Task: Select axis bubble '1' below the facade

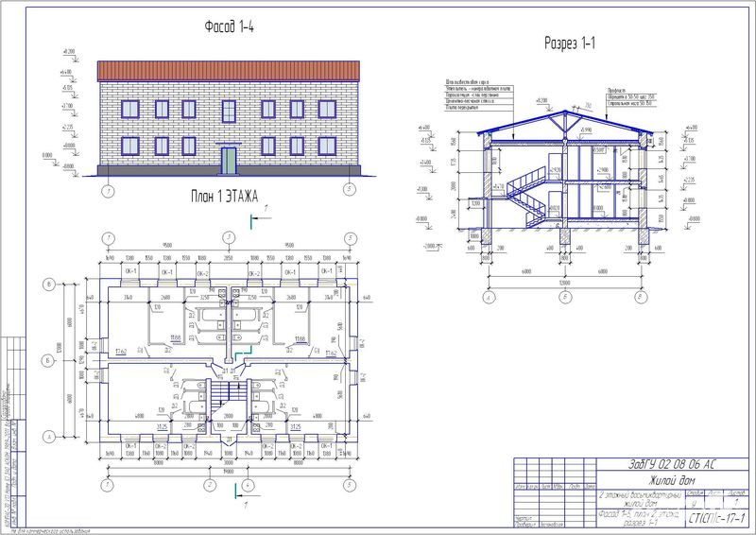Action: click(x=109, y=191)
